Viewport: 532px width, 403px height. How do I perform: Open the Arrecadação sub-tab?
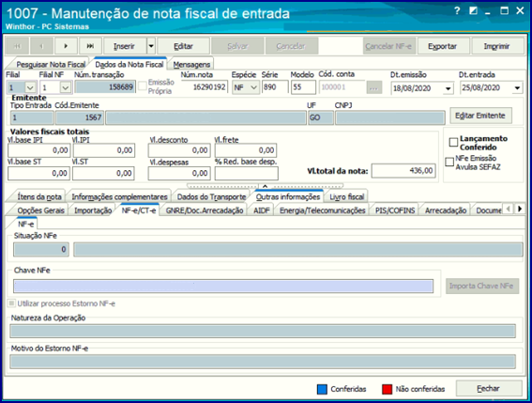[446, 210]
